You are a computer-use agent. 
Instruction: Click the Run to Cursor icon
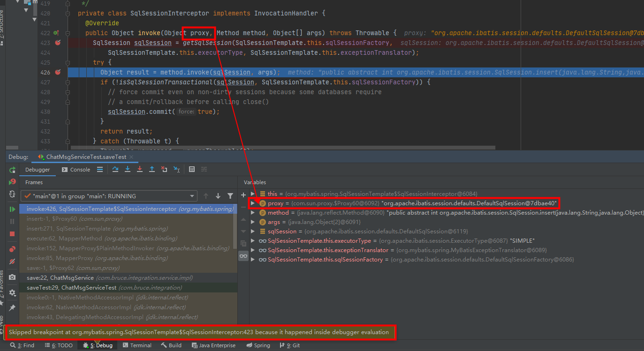[176, 169]
